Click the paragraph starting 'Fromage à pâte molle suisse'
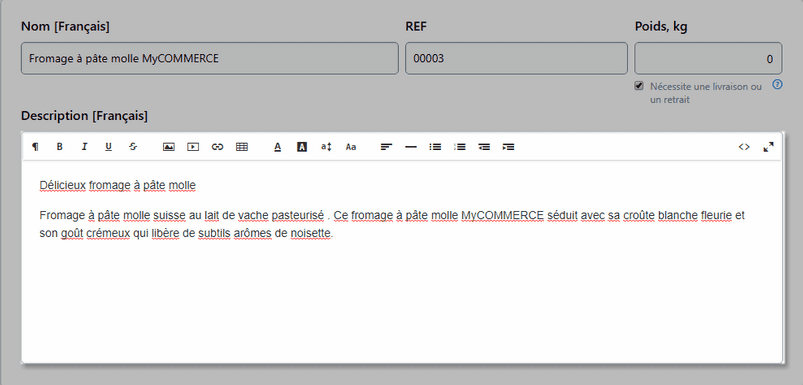The height and width of the screenshot is (385, 803). [392, 224]
